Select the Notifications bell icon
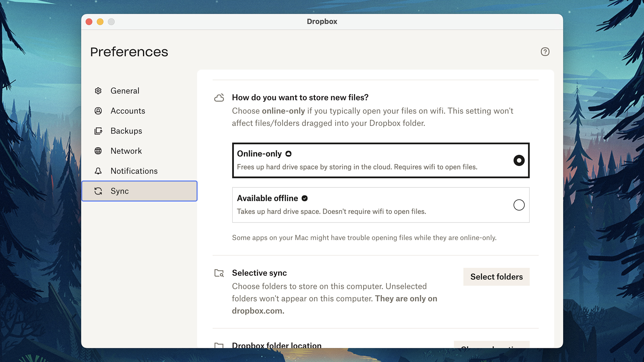This screenshot has height=362, width=644. click(98, 171)
